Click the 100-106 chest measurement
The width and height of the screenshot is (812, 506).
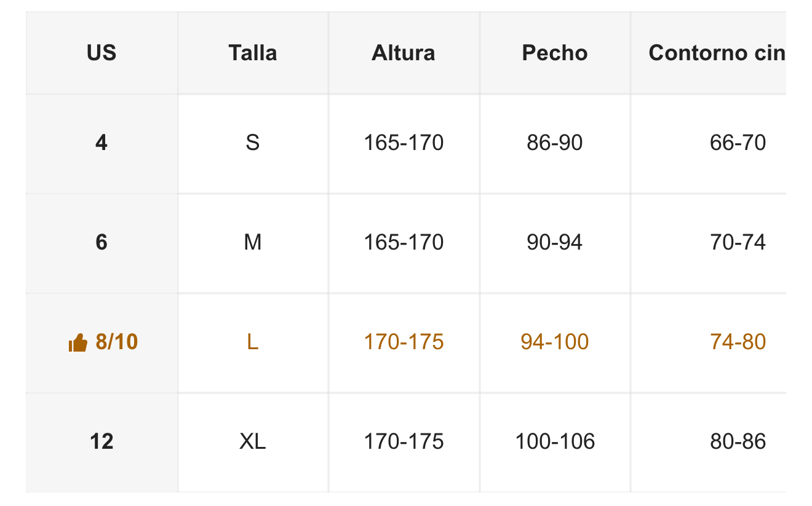tap(555, 442)
